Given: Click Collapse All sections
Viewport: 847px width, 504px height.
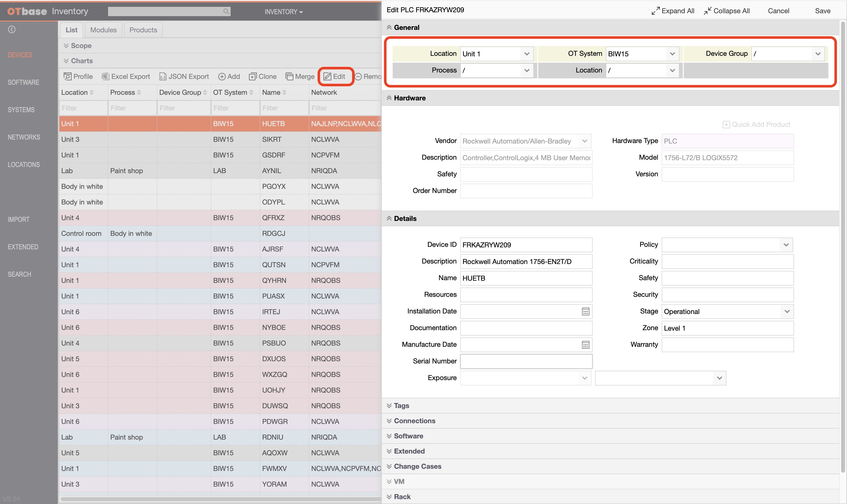Looking at the screenshot, I should (x=727, y=11).
